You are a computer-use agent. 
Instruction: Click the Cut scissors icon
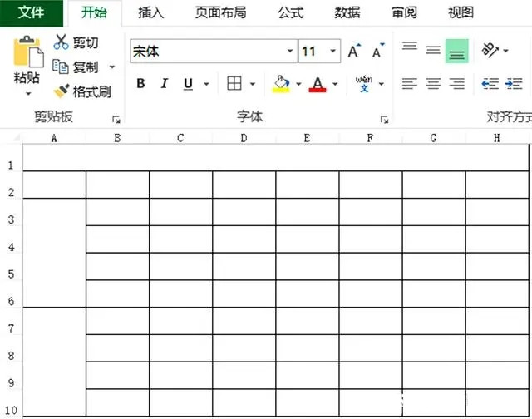point(61,42)
